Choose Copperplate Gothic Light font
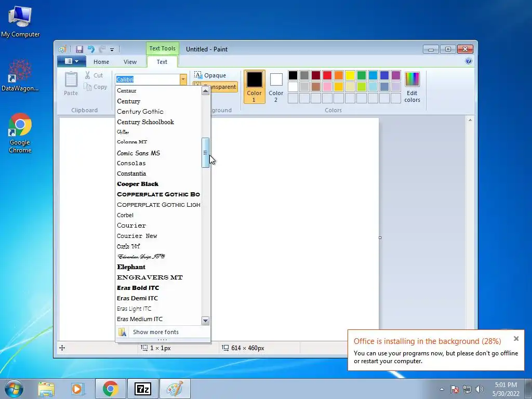The width and height of the screenshot is (532, 399). (x=158, y=205)
